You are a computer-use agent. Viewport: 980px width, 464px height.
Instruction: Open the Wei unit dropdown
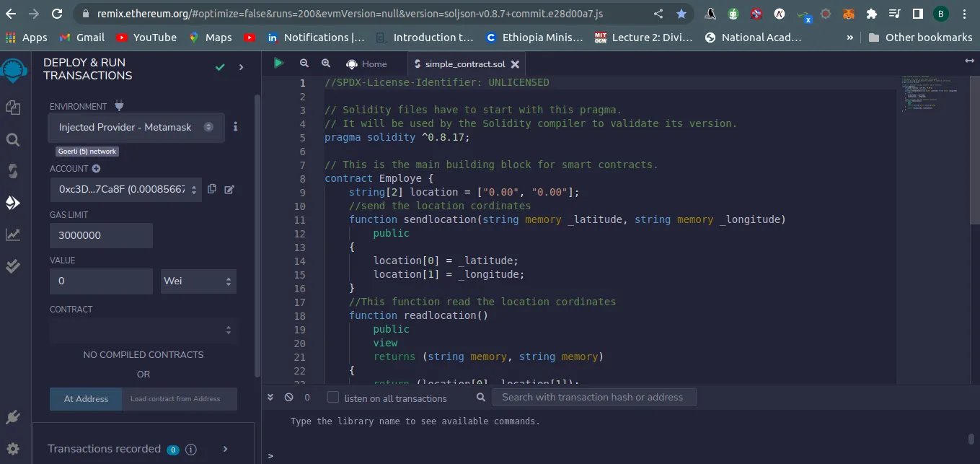[198, 281]
